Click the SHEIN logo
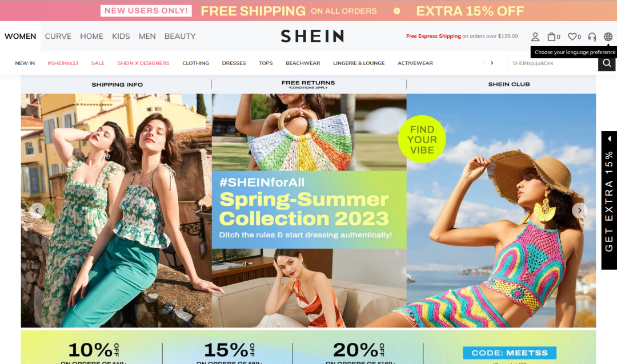The width and height of the screenshot is (617, 364). tap(312, 36)
